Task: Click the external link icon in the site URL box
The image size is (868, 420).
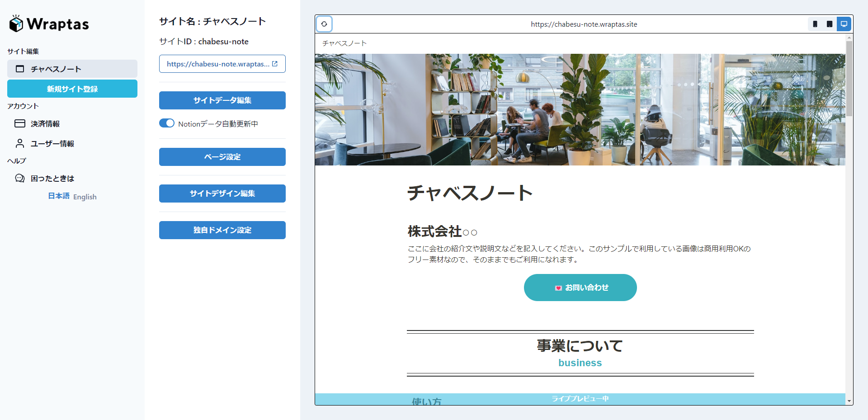Action: tap(275, 64)
